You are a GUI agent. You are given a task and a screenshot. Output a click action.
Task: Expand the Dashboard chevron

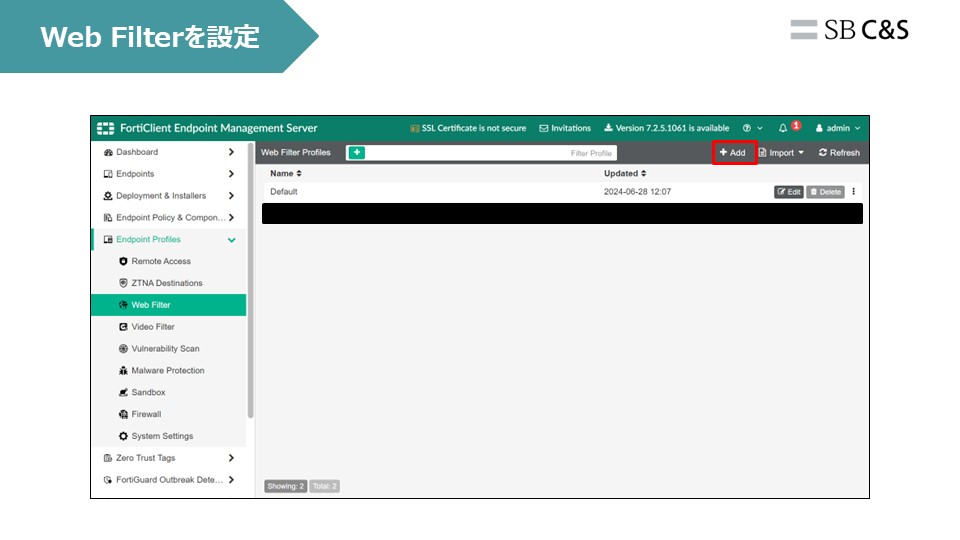[x=231, y=152]
